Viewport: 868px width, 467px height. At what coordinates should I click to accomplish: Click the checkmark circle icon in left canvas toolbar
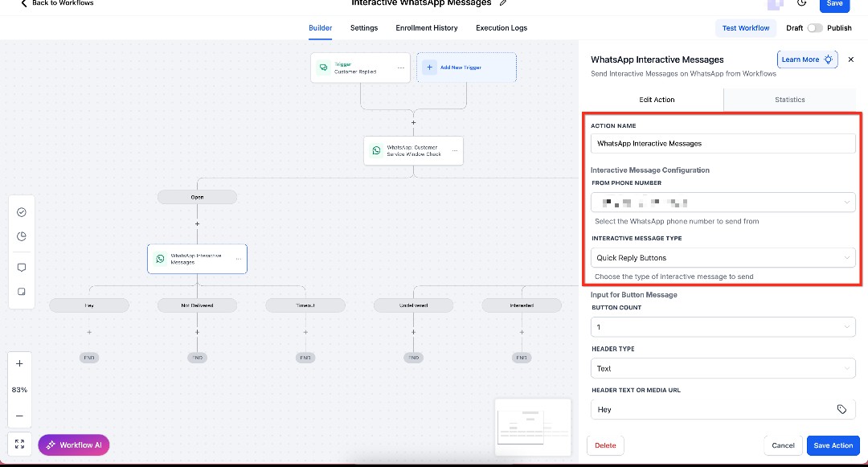click(22, 212)
